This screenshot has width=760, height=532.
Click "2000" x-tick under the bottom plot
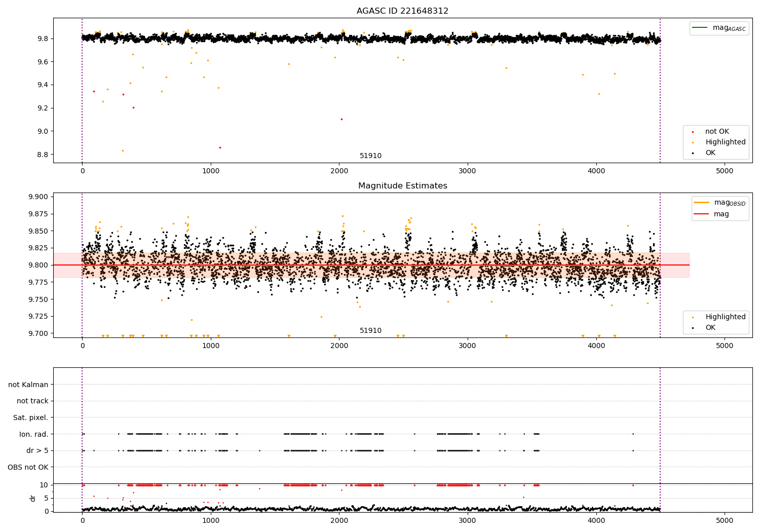pos(339,520)
